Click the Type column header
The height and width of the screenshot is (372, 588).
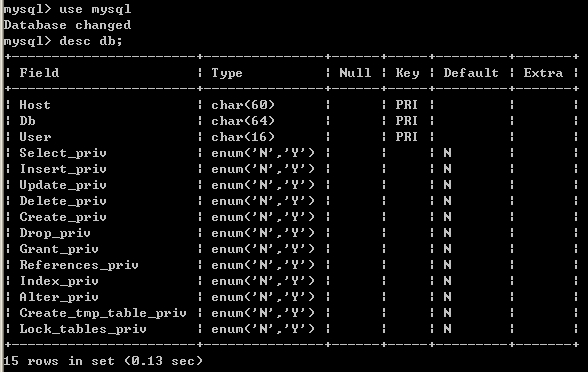pyautogui.click(x=227, y=73)
